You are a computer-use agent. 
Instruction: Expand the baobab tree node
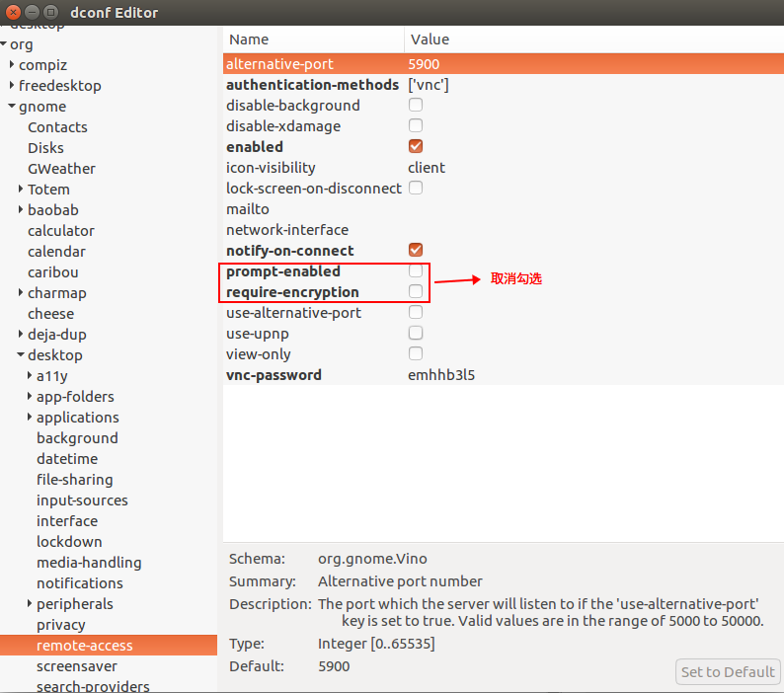click(x=21, y=209)
